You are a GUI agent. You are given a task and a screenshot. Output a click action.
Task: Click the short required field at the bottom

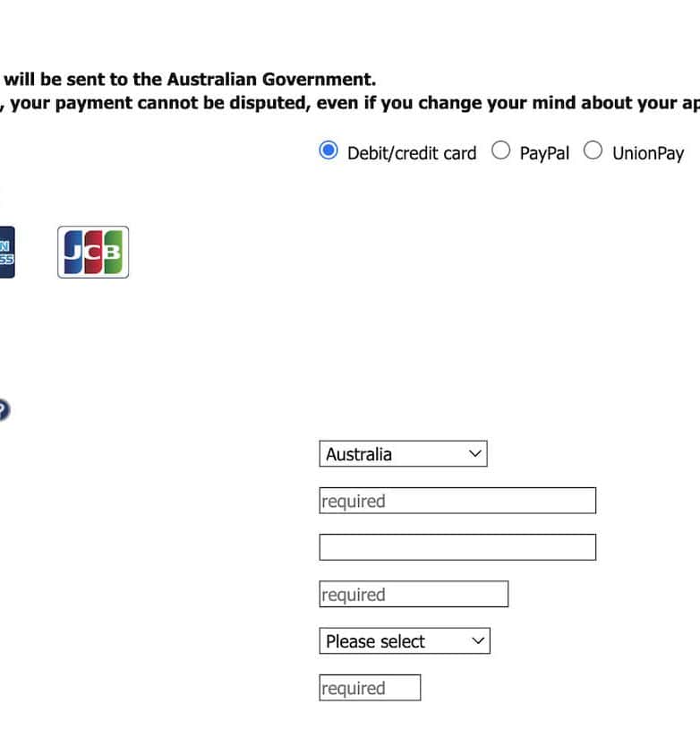[x=370, y=688]
